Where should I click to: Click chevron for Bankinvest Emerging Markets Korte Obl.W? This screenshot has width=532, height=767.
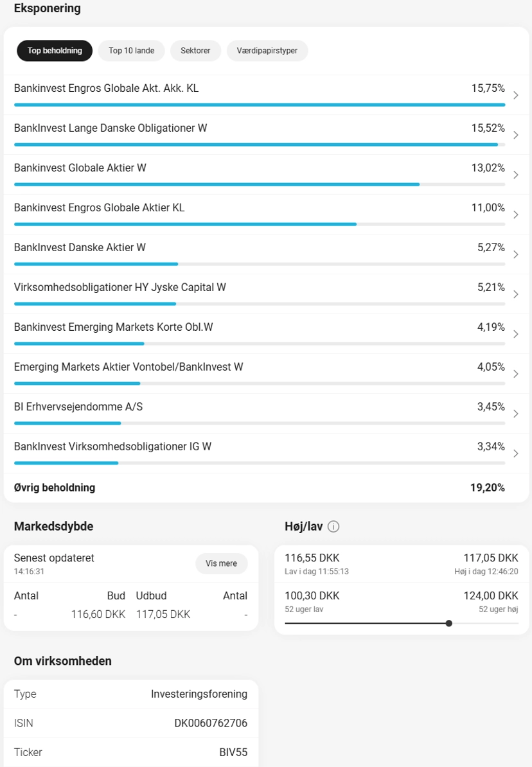point(516,334)
